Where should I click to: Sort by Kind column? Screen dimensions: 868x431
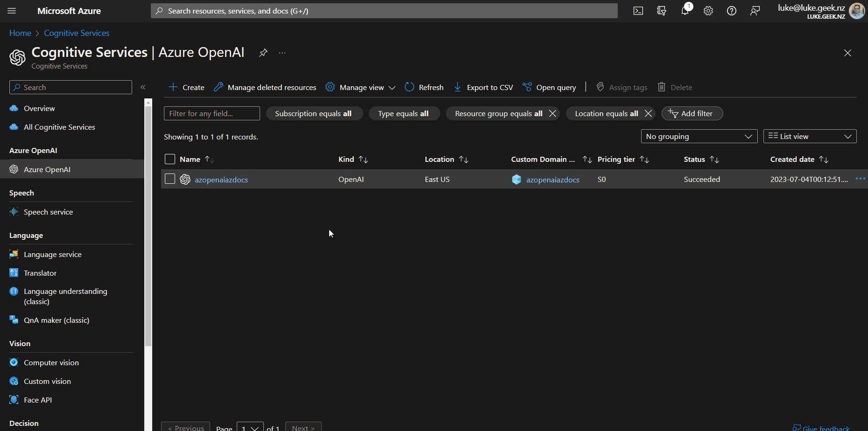pos(353,159)
